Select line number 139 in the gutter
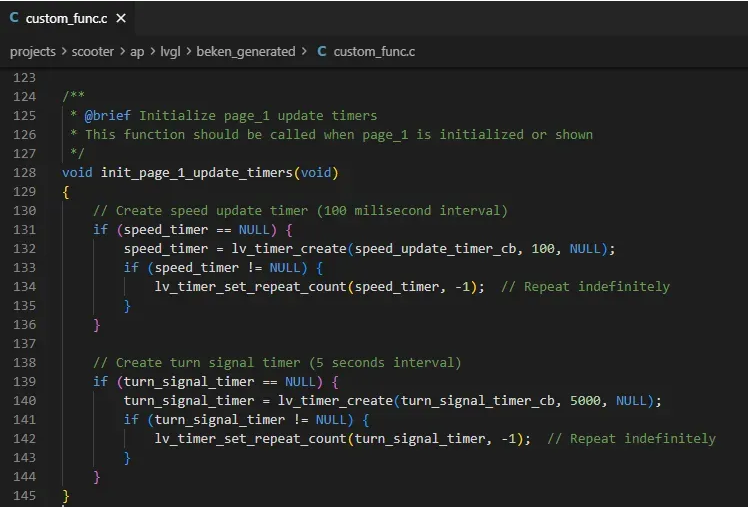Screen dimensions: 748x507 [23, 381]
